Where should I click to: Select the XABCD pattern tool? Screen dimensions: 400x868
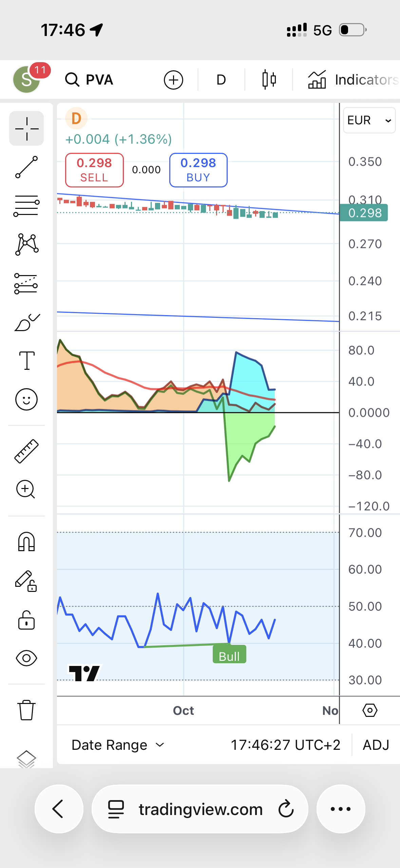click(26, 245)
